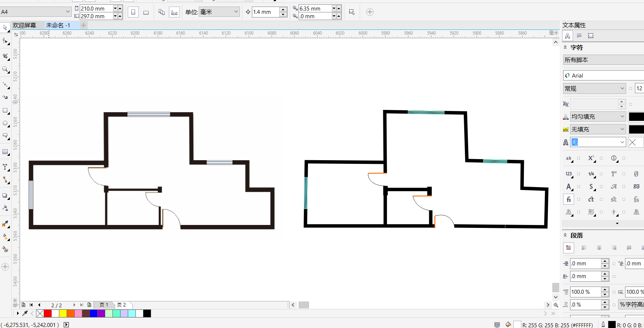This screenshot has width=644, height=328.
Task: Go to page tab 页 1
Action: tap(104, 305)
